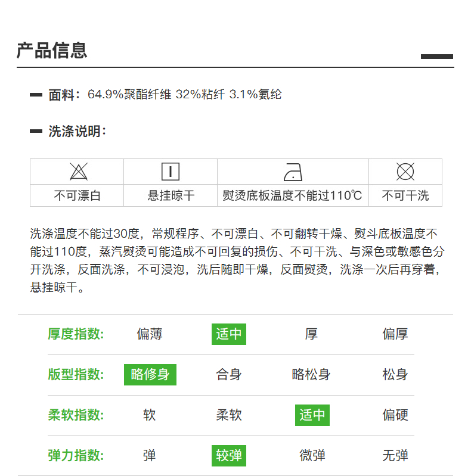The height and width of the screenshot is (476, 471).
Task: Select 偏硬 softness option
Action: (x=395, y=415)
